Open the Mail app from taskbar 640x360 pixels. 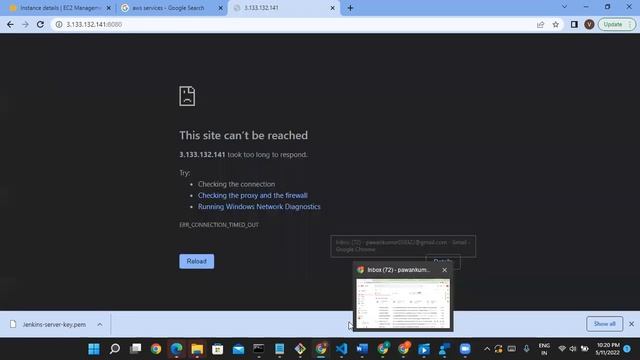[238, 349]
